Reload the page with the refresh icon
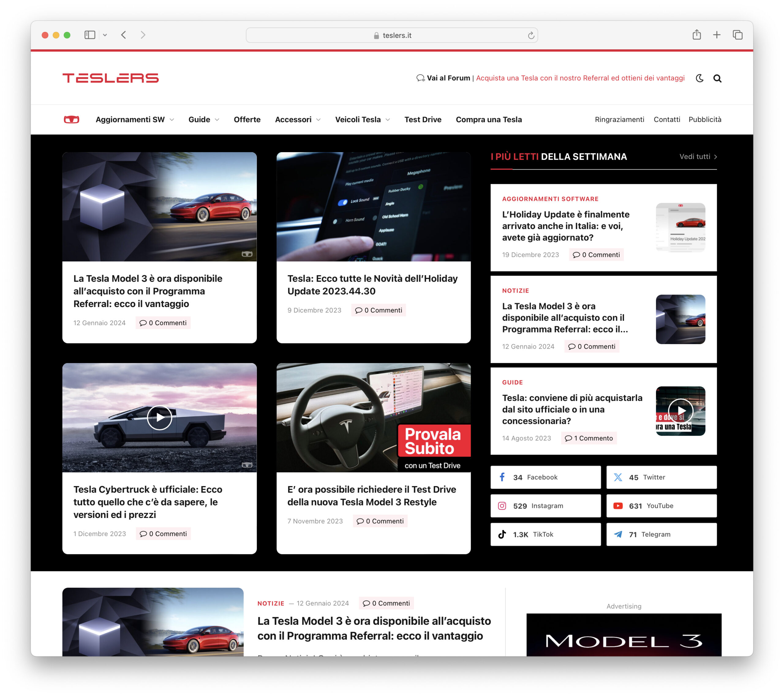The image size is (784, 697). pyautogui.click(x=531, y=35)
